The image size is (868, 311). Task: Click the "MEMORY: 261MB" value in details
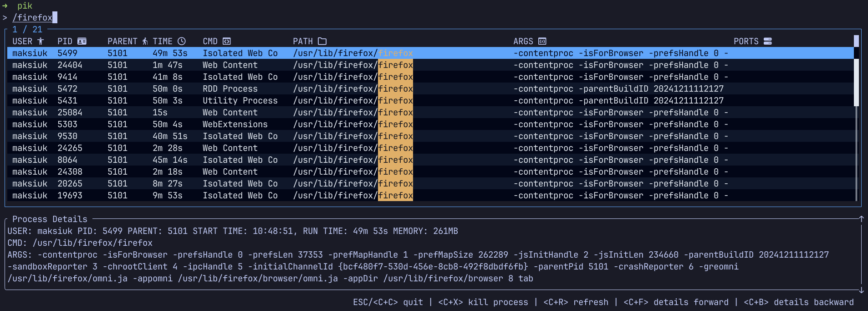[425, 231]
